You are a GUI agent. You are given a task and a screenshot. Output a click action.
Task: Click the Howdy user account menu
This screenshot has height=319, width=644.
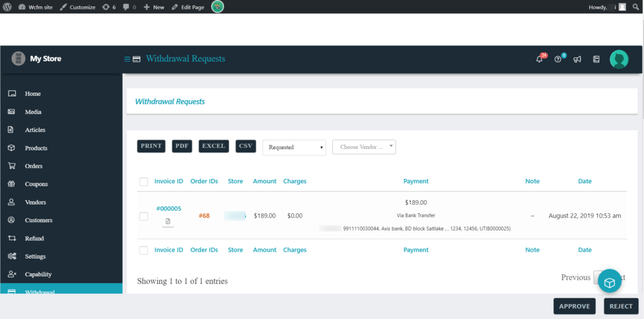tap(607, 7)
